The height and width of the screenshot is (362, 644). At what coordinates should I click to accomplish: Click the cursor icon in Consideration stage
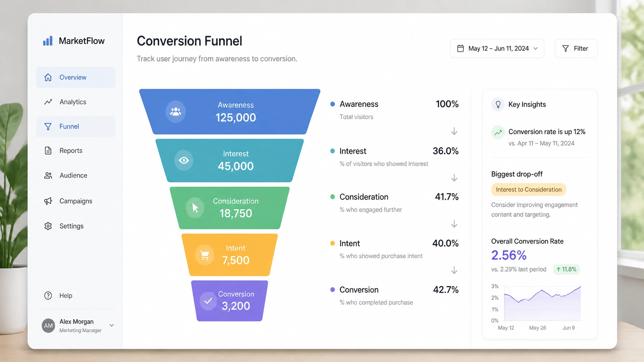pos(195,208)
